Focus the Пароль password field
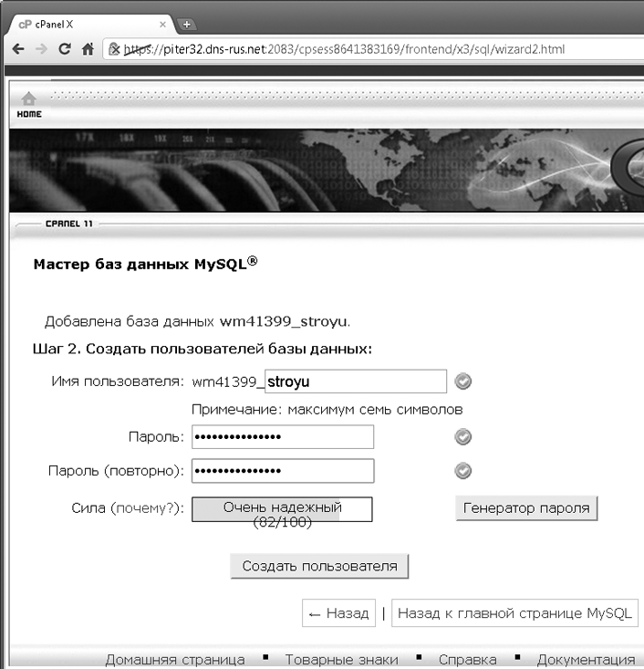 tap(283, 436)
